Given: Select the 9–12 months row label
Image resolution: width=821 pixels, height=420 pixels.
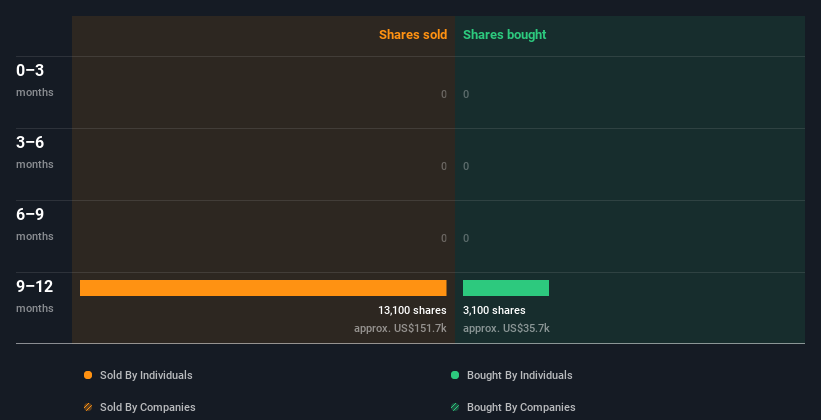Looking at the screenshot, I should pyautogui.click(x=35, y=296).
